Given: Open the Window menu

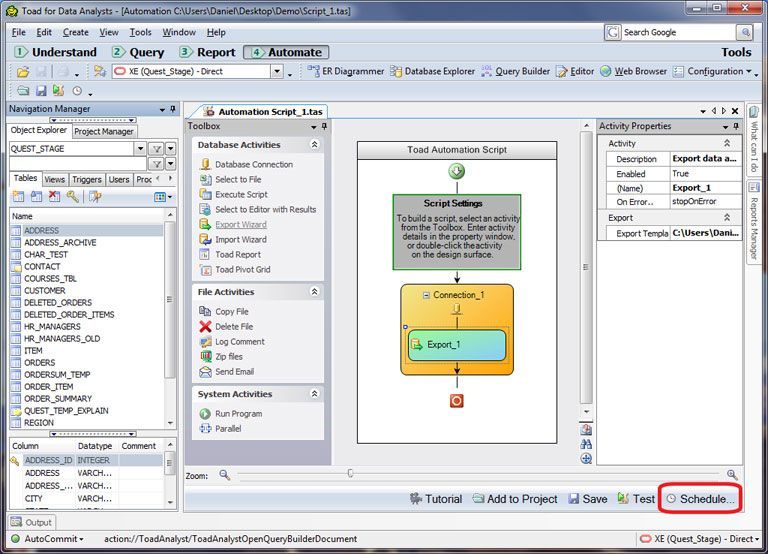Looking at the screenshot, I should [x=179, y=32].
